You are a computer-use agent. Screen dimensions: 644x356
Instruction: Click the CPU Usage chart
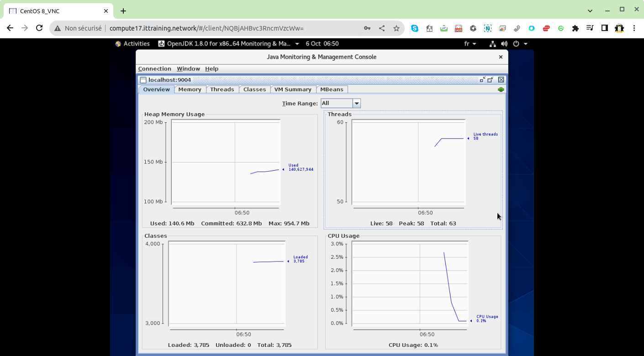coord(410,283)
